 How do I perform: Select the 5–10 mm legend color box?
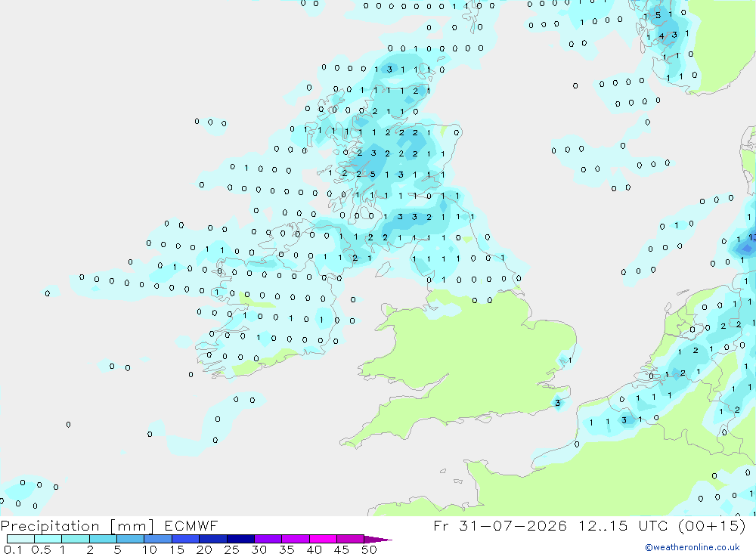coord(130,539)
